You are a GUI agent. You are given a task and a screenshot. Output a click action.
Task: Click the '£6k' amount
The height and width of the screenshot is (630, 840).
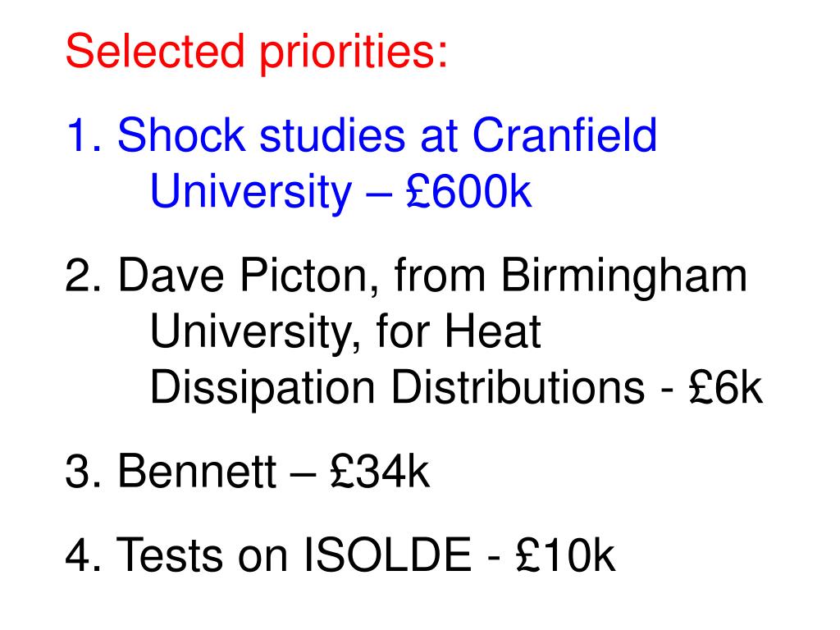click(x=725, y=387)
